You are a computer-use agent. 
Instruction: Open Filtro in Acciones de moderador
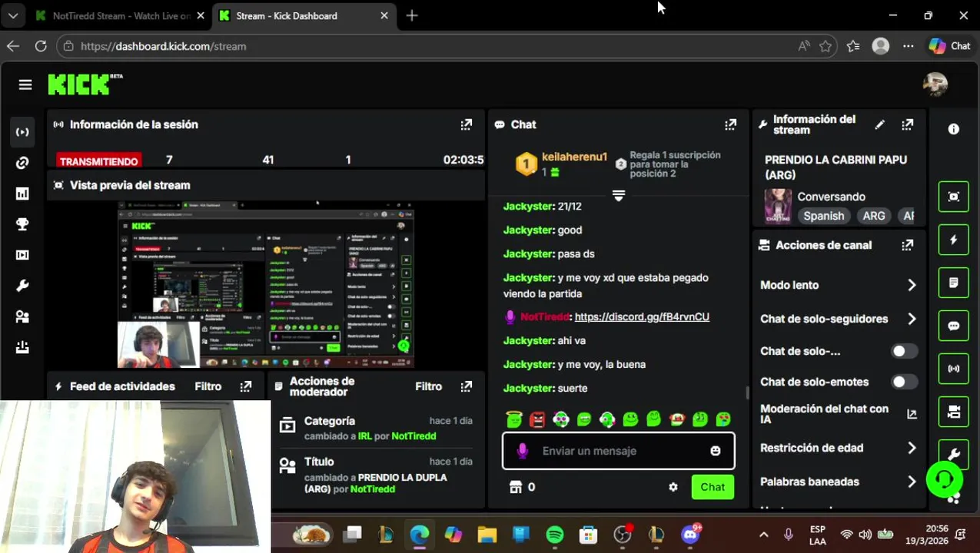pos(428,386)
